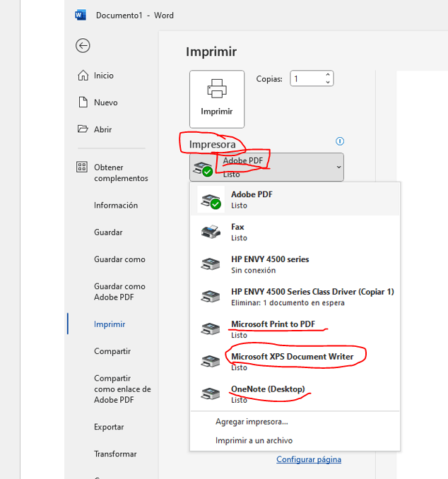
Task: Click the Impresora section heading
Action: click(x=213, y=144)
